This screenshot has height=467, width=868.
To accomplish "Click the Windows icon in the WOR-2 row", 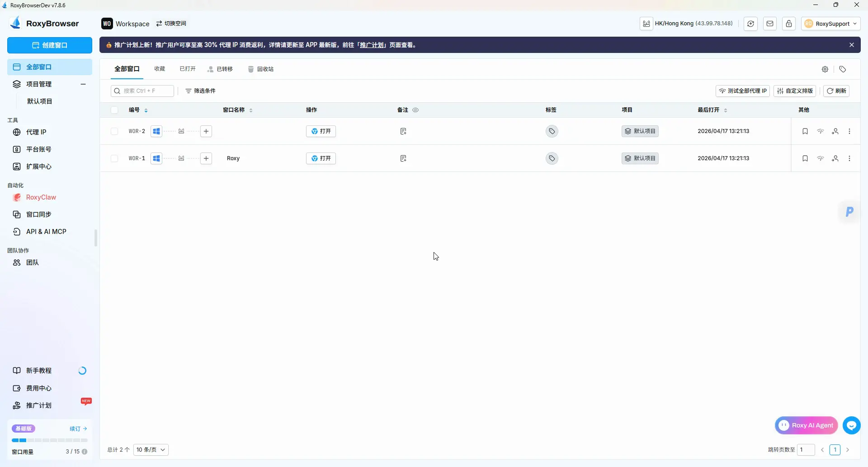I will [x=156, y=131].
